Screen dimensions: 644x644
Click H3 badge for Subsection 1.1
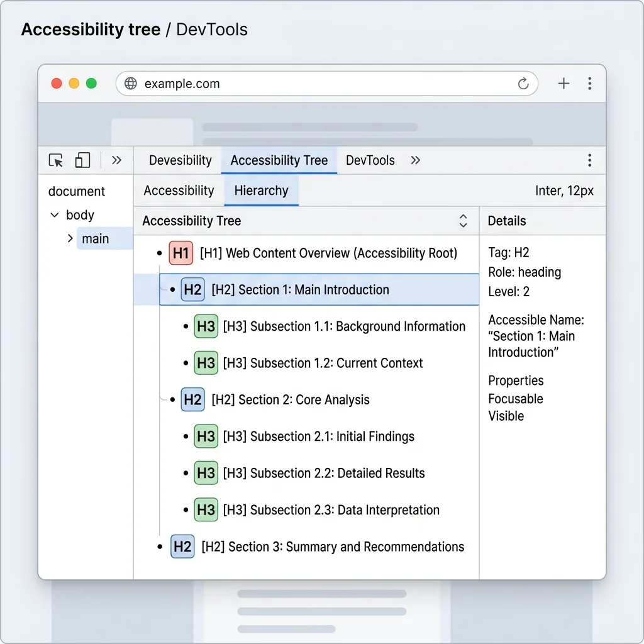(206, 326)
